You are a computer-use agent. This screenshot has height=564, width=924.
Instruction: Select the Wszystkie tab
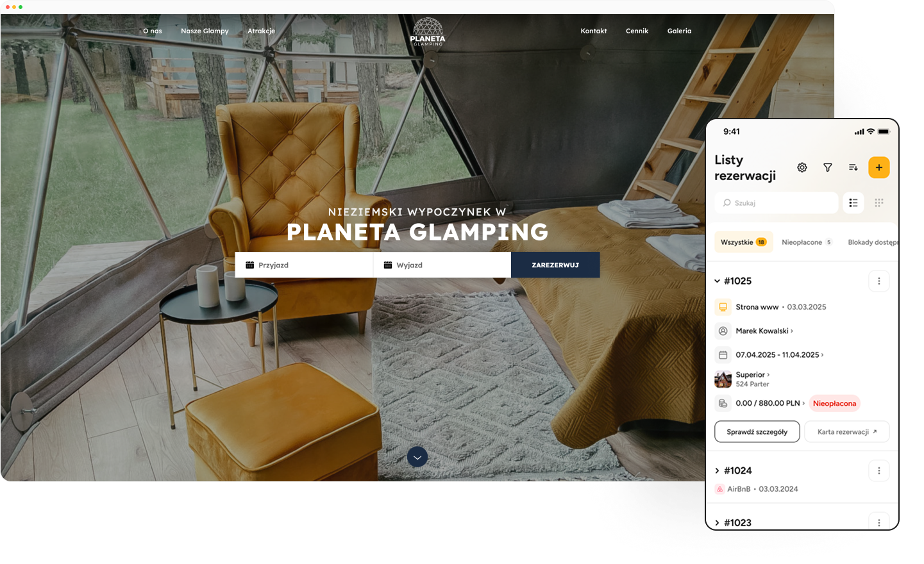point(744,242)
